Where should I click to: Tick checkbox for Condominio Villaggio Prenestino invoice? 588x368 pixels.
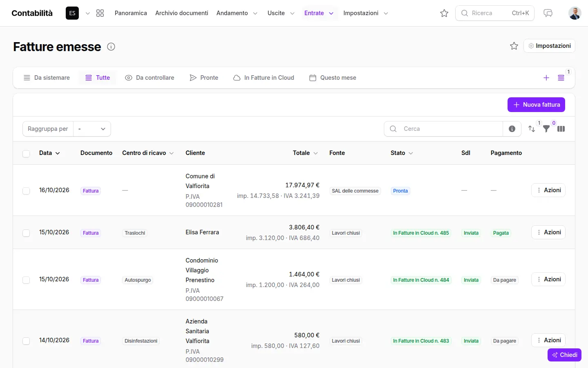click(x=26, y=280)
